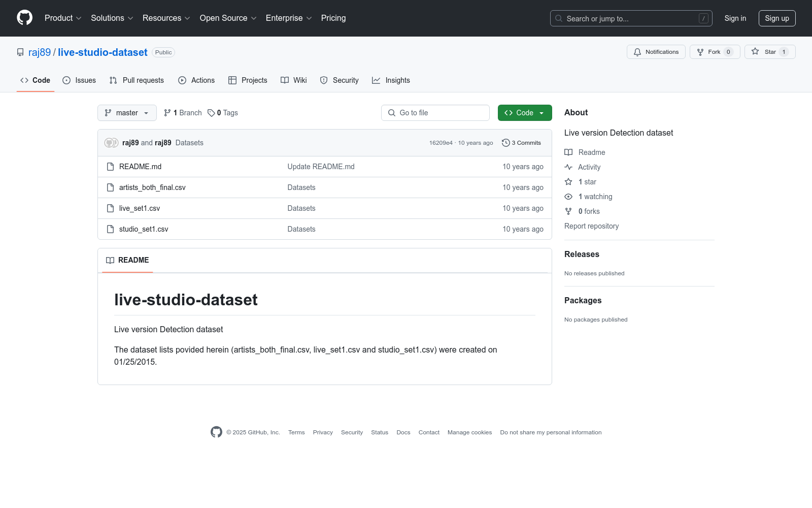Screen dimensions: 812x508
Task: Click the book icon beside README heading
Action: [x=110, y=260]
